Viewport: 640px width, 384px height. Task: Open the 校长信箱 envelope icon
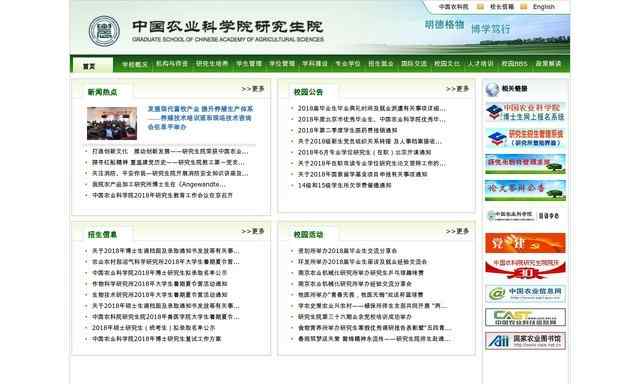(x=480, y=7)
